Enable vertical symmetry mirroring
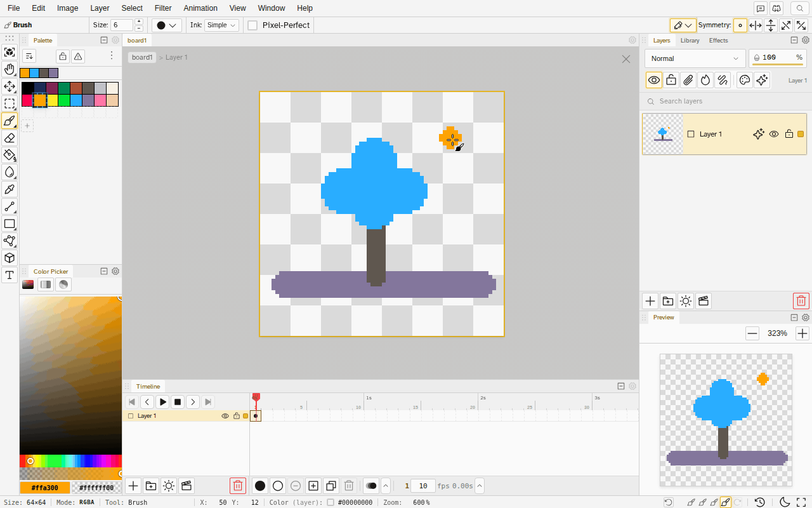The image size is (812, 508). tap(771, 25)
